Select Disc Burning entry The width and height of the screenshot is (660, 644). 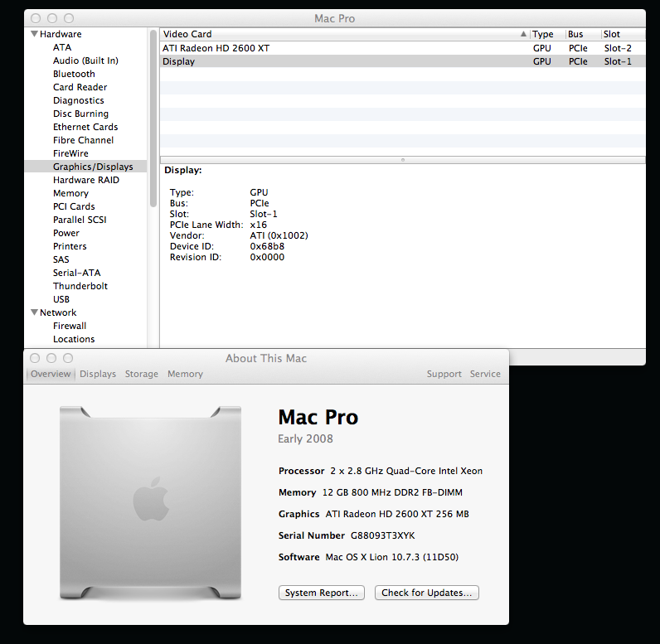[x=80, y=114]
